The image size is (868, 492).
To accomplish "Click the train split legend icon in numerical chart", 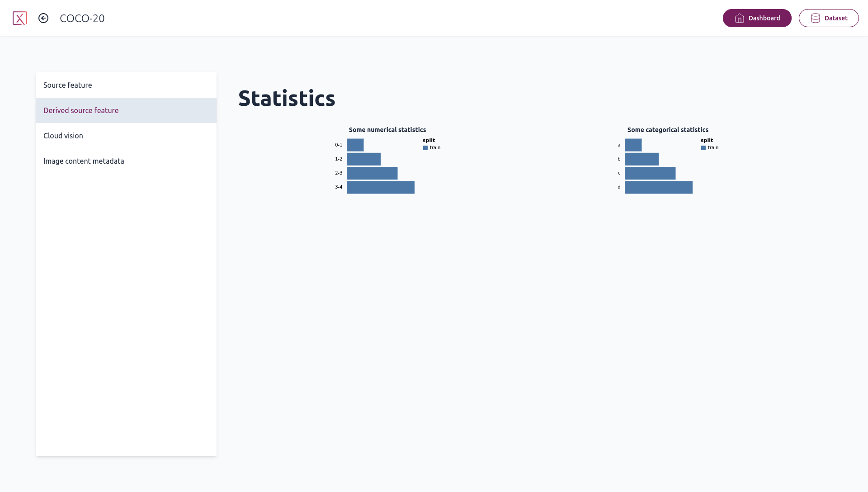I will tap(426, 147).
